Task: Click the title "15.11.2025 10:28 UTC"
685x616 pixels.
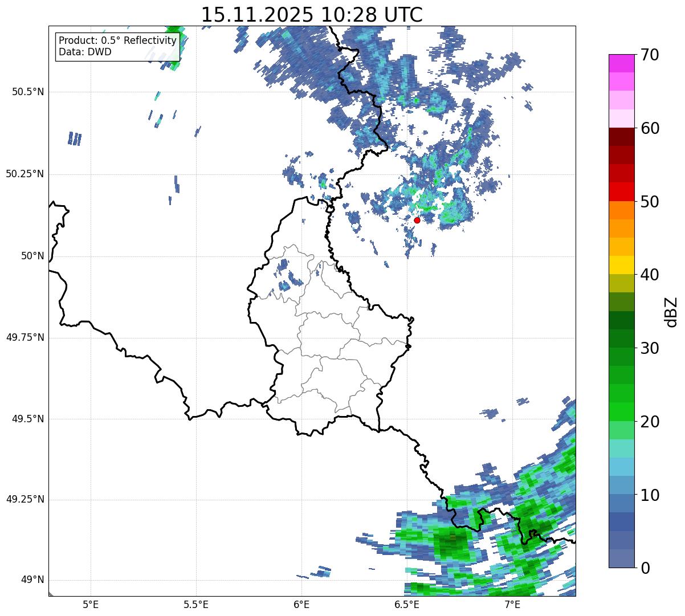Action: click(312, 14)
